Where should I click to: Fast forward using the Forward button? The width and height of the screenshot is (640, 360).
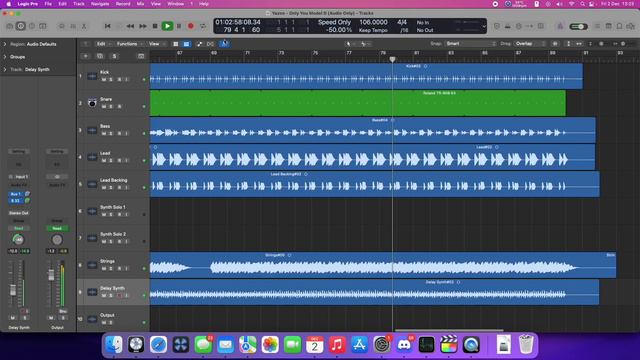[142, 26]
